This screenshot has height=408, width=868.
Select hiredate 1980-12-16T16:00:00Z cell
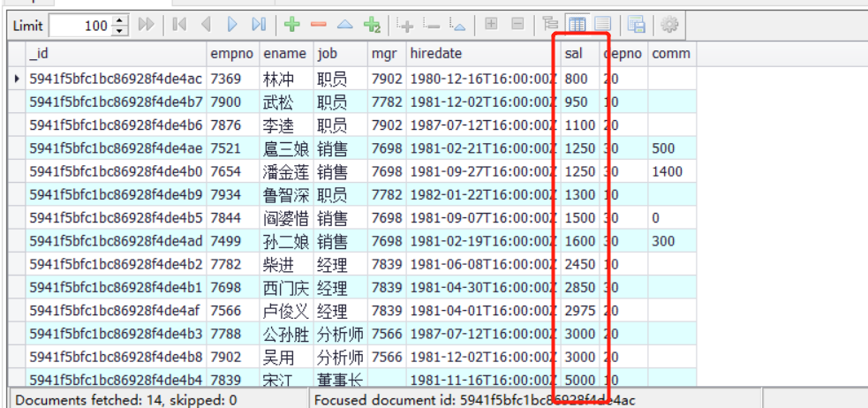point(483,79)
